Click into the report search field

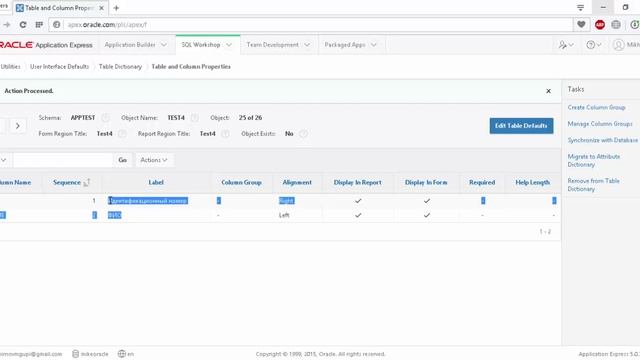[62, 160]
